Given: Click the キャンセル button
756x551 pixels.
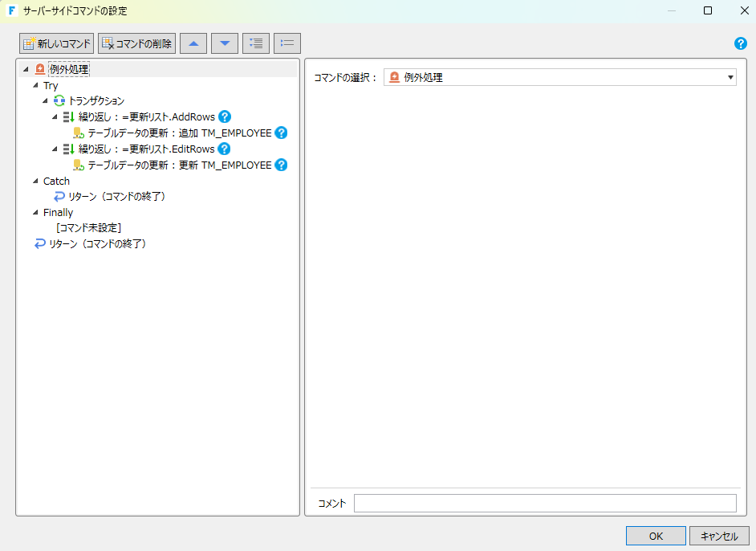Looking at the screenshot, I should [719, 536].
